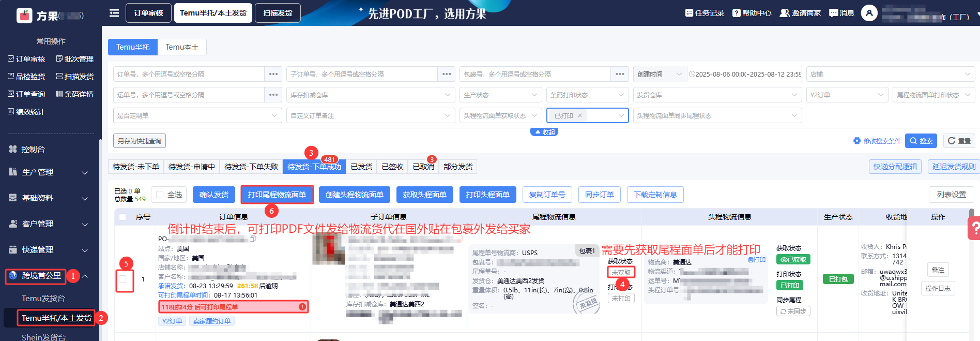
Task: Click 打印尾程物流面单 button
Action: [x=277, y=195]
